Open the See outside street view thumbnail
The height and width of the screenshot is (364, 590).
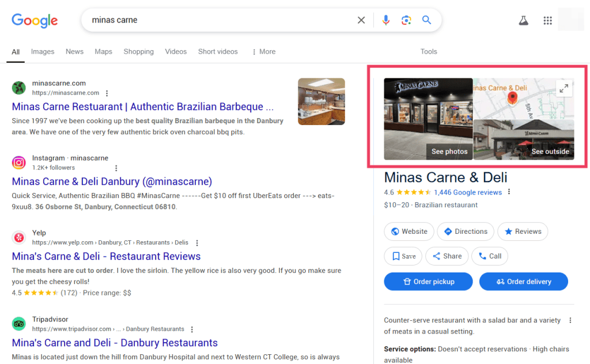524,140
